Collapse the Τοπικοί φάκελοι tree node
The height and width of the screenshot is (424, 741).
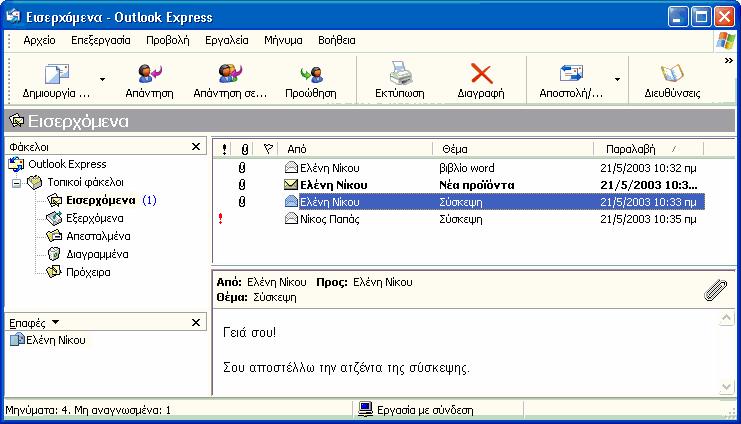pos(17,183)
